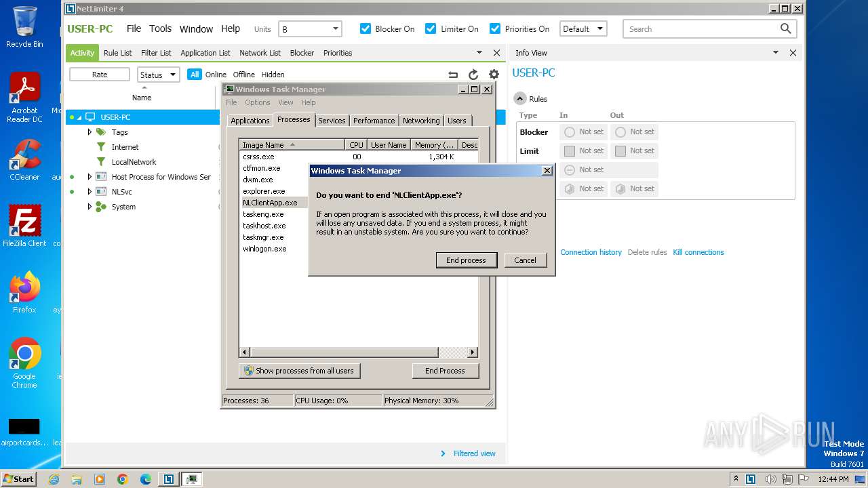Open Firefox desktop icon
The width and height of the screenshot is (868, 488).
coord(24,292)
